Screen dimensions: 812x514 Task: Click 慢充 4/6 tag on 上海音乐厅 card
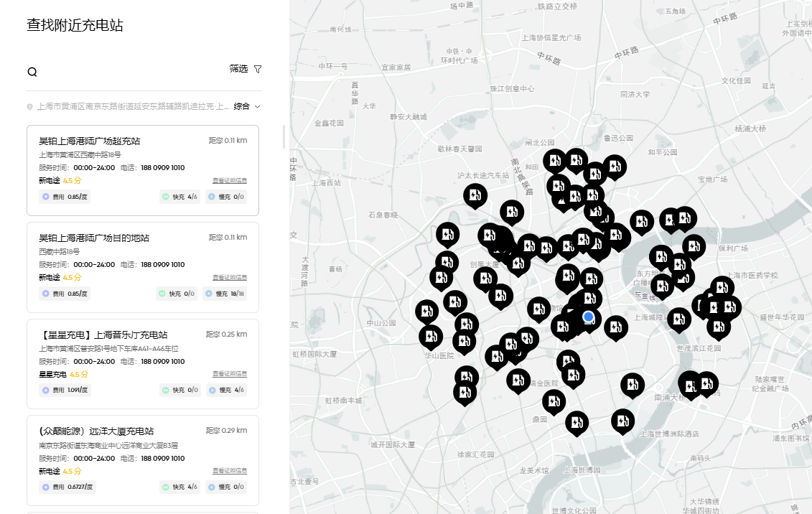pos(226,390)
